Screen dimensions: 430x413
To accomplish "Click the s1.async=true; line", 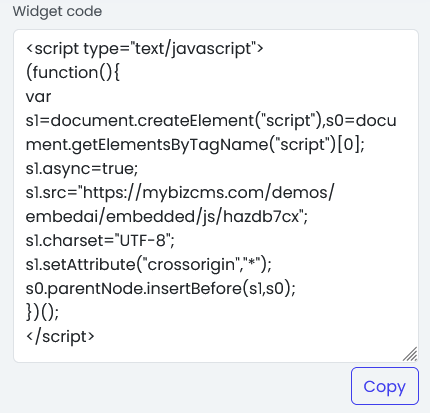I will [82, 169].
